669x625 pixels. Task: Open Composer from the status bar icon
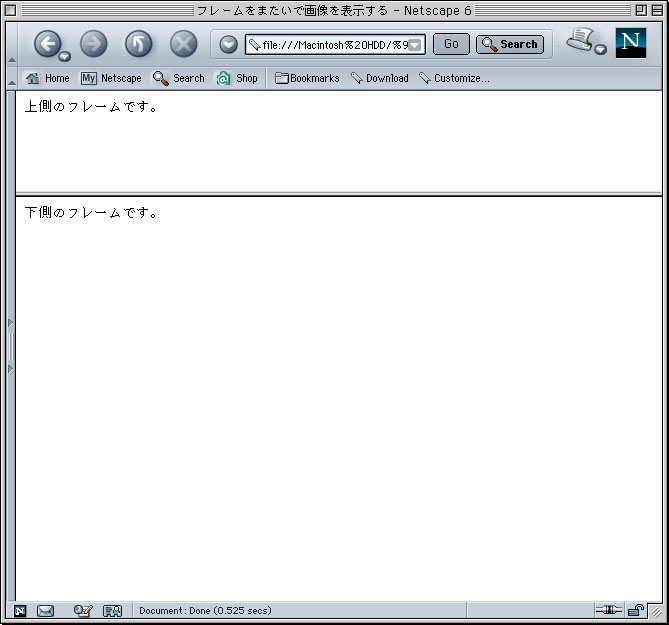[x=83, y=611]
